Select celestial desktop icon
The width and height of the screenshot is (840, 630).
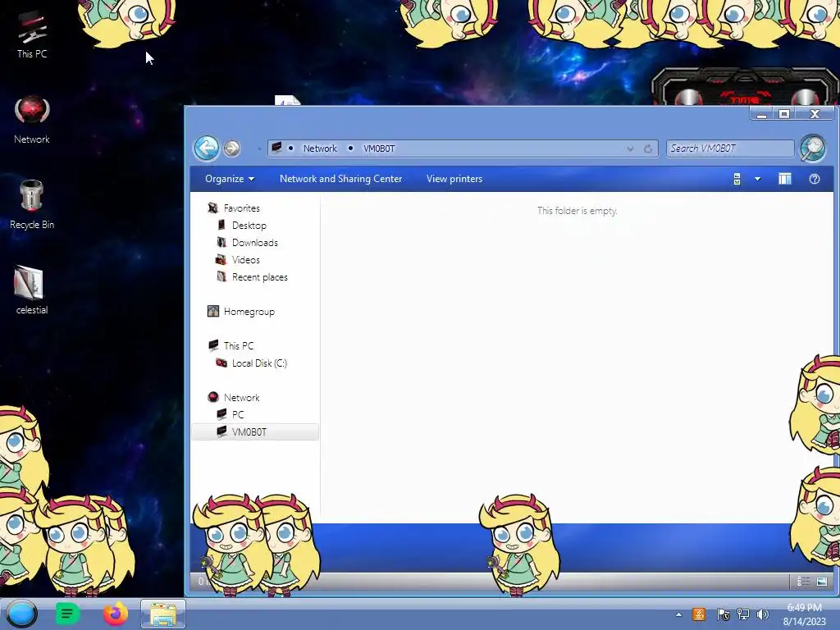point(32,290)
